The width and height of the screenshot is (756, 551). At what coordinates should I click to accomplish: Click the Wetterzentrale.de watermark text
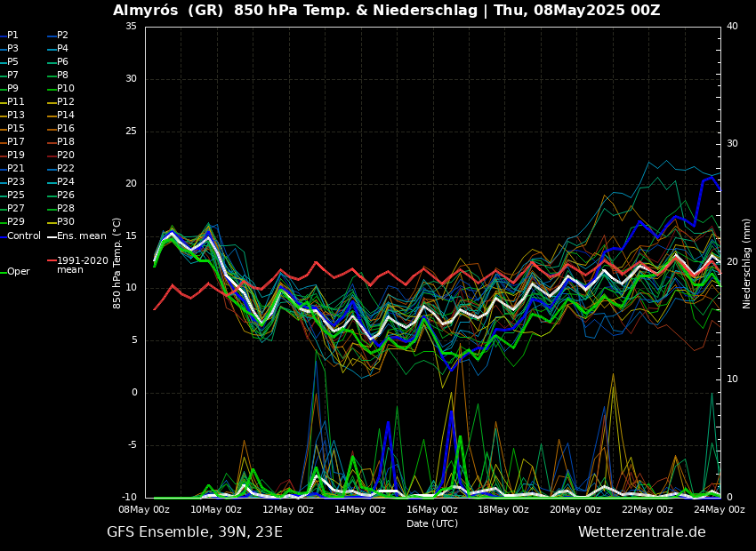(x=641, y=532)
